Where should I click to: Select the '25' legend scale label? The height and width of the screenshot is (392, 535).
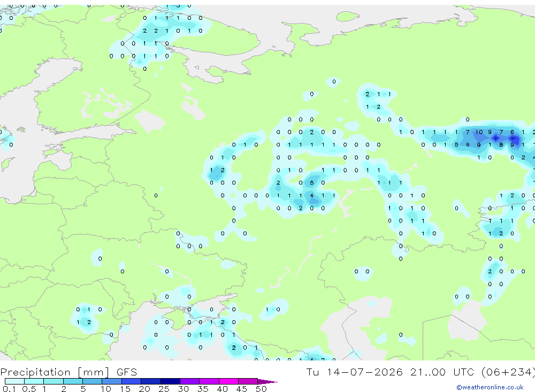pos(164,389)
